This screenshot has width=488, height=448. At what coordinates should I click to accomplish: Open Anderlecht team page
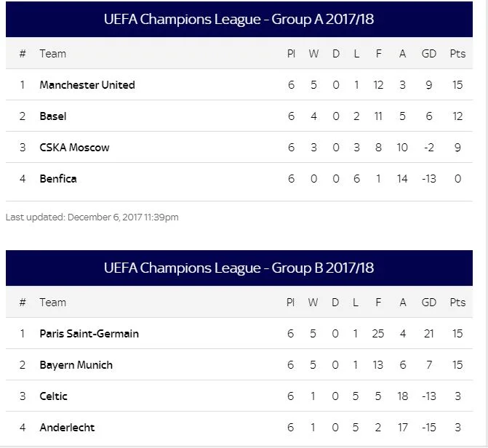67,428
